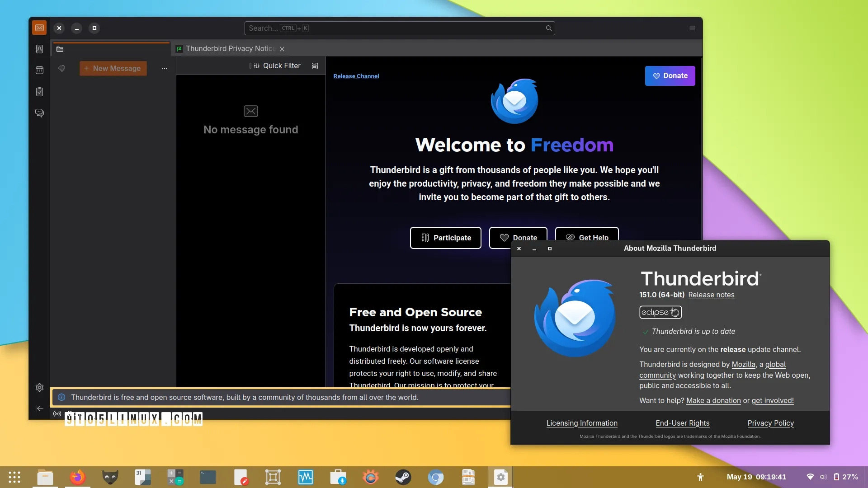This screenshot has width=868, height=488.
Task: Click Get Messages cloud icon
Action: point(62,68)
